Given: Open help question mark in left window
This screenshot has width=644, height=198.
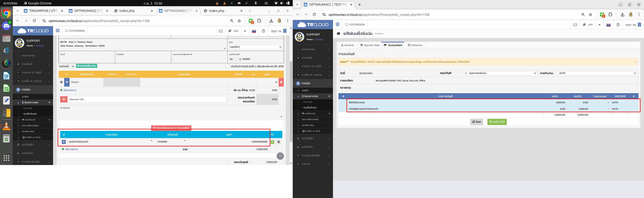Looking at the screenshot, I should click(263, 31).
